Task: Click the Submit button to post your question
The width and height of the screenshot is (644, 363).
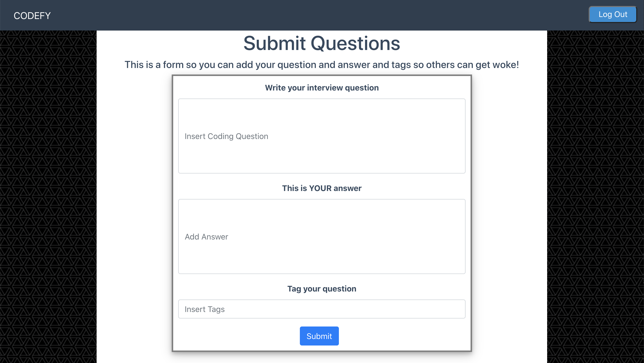Action: pyautogui.click(x=319, y=336)
